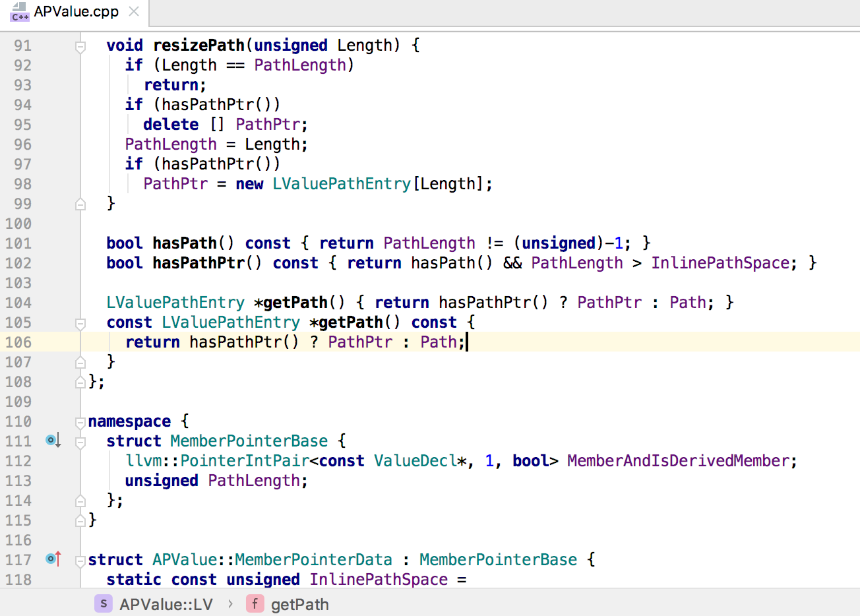This screenshot has height=616, width=860.
Task: Click fold end marker at line 99
Action: point(80,204)
